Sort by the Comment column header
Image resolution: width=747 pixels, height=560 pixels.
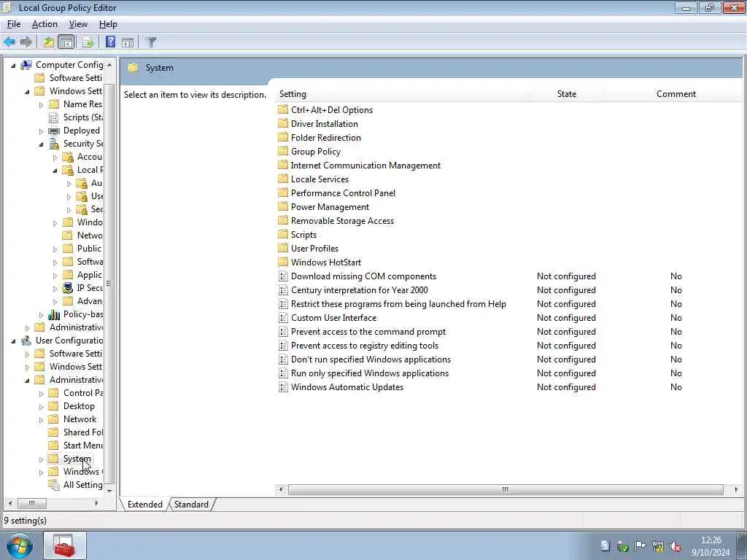[x=676, y=94]
